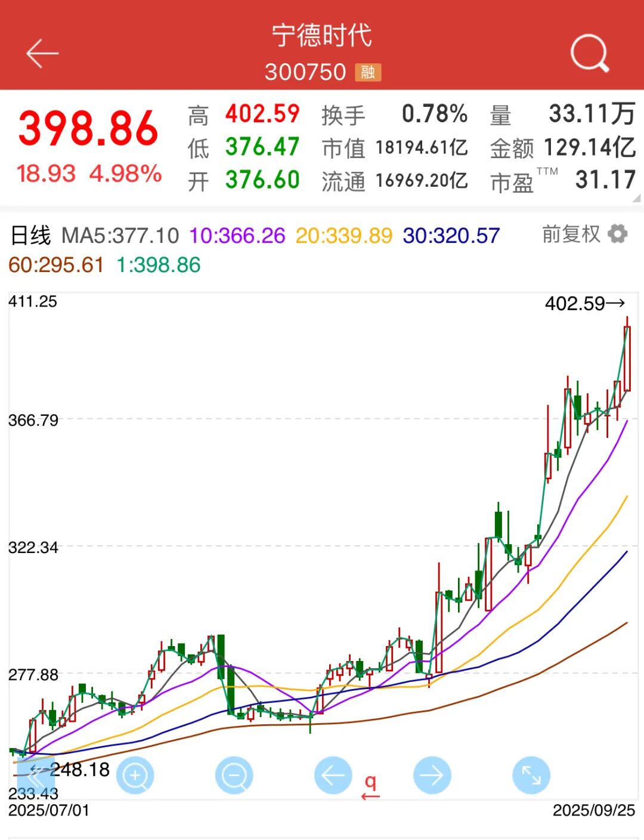This screenshot has width=644, height=840.
Task: Expand quote details corner triangle
Action: coord(636,198)
